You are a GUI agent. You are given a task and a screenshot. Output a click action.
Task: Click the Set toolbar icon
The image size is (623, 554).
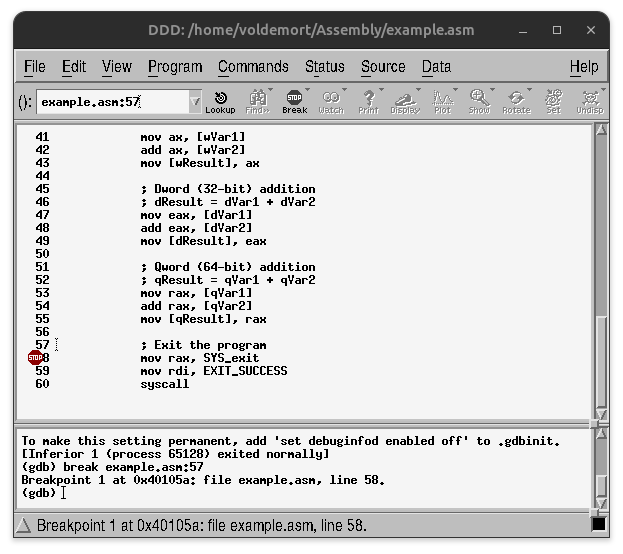pos(553,102)
